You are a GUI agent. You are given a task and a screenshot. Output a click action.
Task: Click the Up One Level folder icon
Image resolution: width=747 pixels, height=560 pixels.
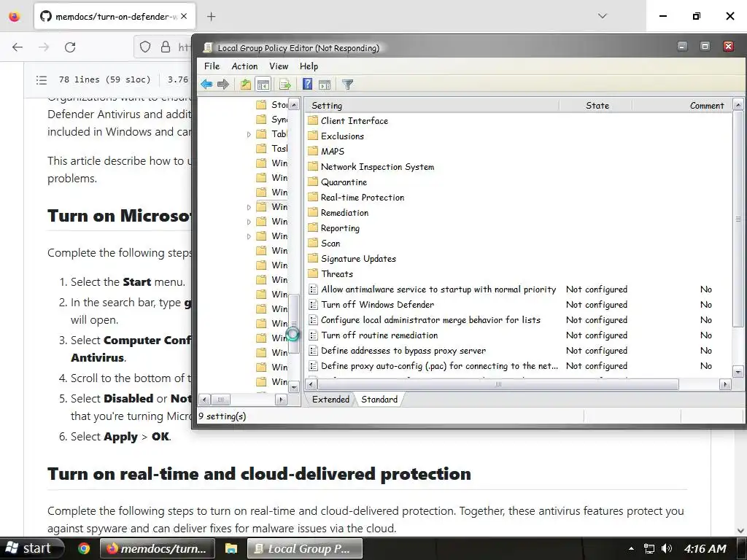pyautogui.click(x=245, y=85)
